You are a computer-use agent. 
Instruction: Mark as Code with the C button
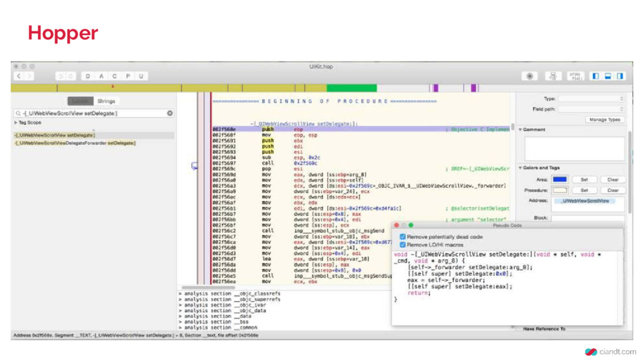pyautogui.click(x=114, y=76)
